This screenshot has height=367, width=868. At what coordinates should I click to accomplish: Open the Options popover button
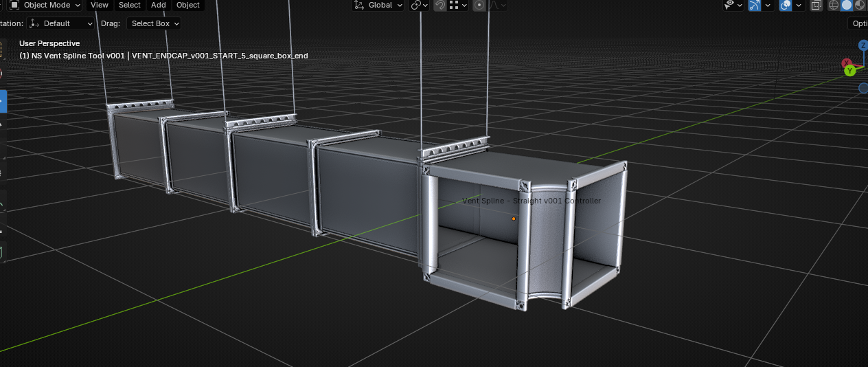pyautogui.click(x=859, y=23)
